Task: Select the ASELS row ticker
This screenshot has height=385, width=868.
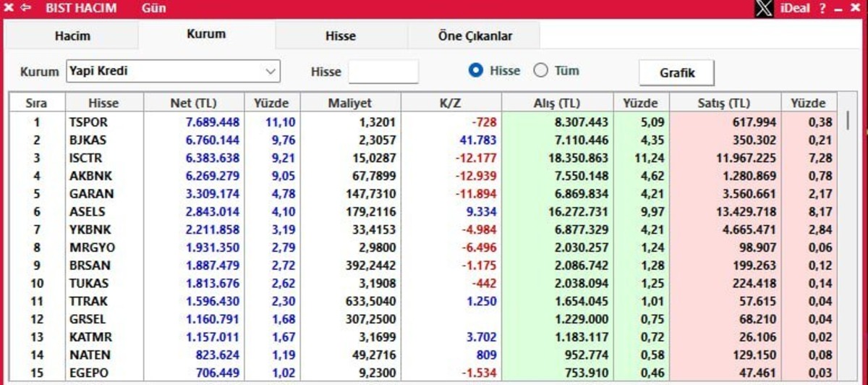Action: point(88,212)
